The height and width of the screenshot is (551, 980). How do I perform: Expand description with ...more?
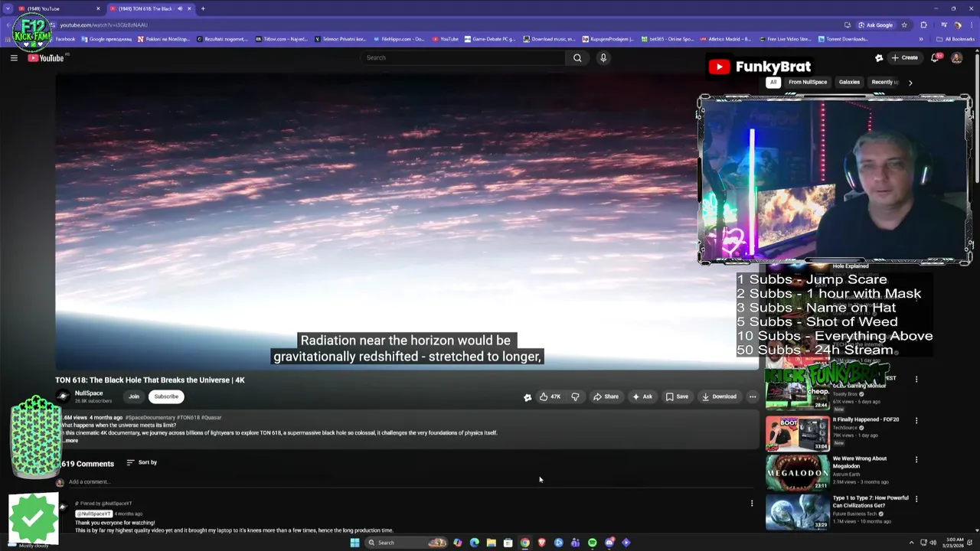point(70,441)
